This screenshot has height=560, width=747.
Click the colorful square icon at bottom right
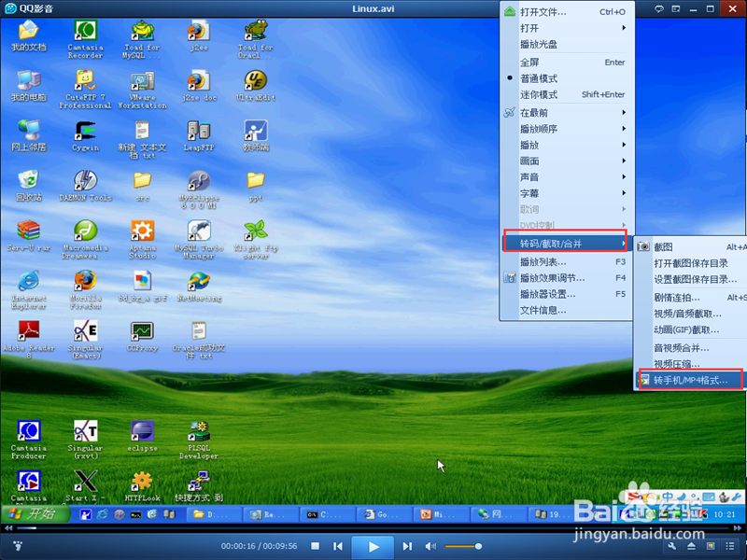pos(711,546)
